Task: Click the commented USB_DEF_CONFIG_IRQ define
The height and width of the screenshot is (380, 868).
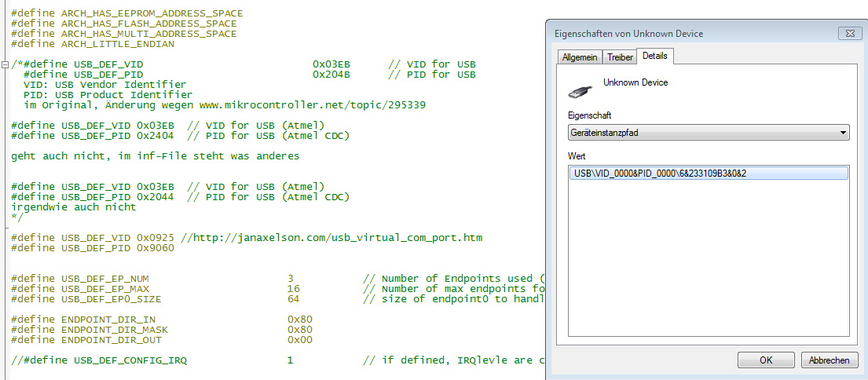Action: coord(98,360)
